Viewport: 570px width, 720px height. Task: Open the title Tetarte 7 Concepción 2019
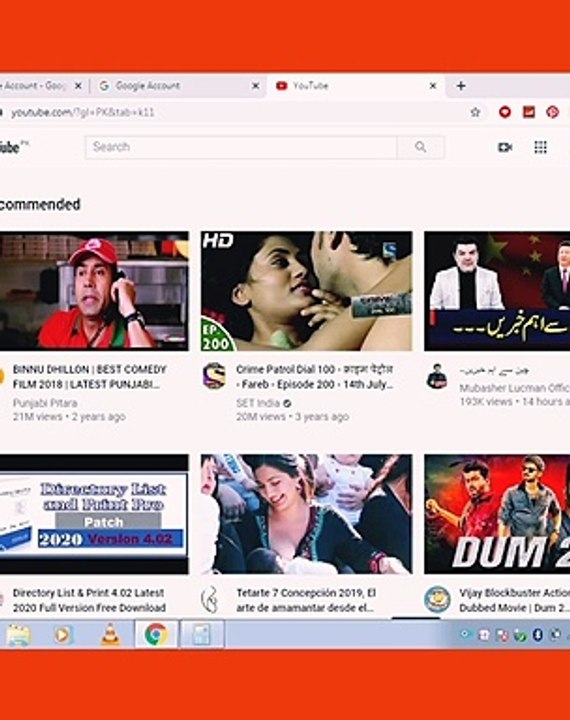pyautogui.click(x=306, y=600)
